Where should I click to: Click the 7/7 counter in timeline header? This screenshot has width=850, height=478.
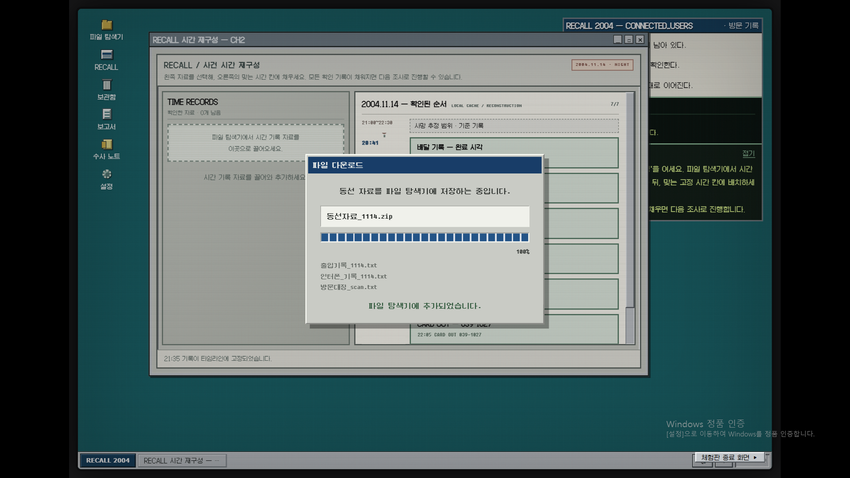point(614,104)
